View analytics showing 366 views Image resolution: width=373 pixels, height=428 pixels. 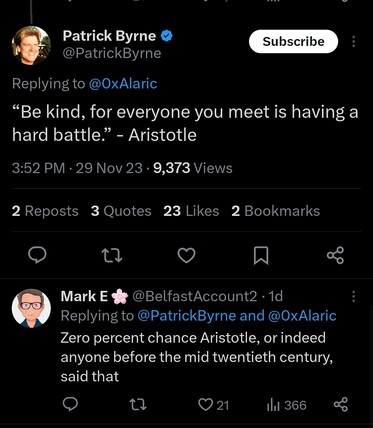[286, 405]
